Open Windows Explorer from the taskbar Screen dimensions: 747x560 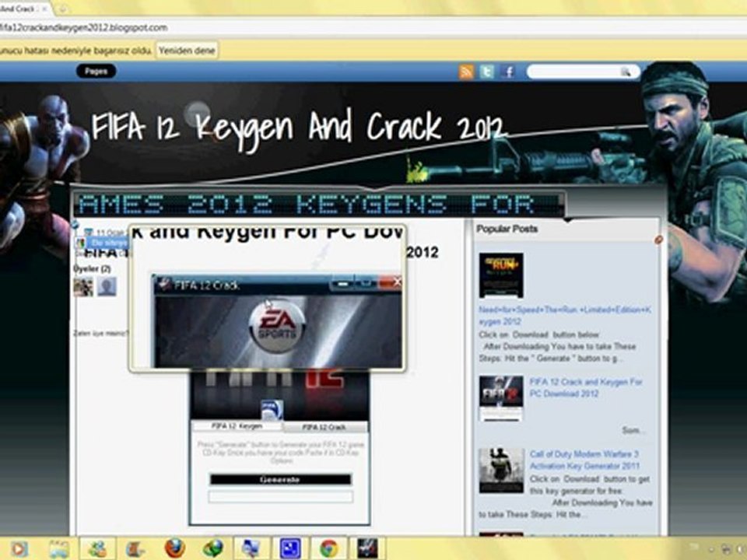[59, 548]
